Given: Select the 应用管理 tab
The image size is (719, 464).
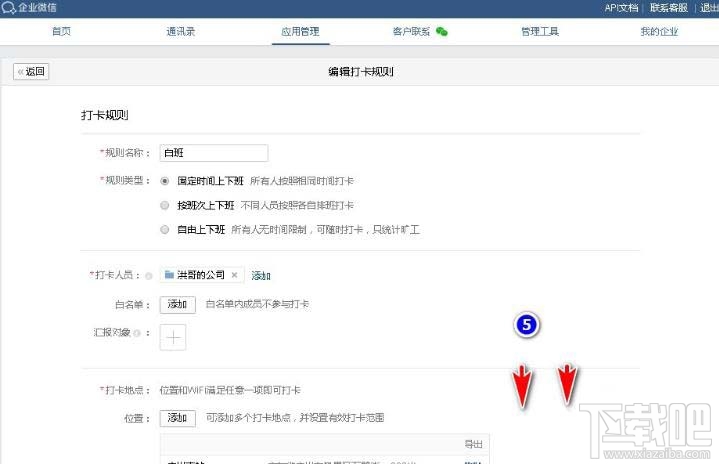Looking at the screenshot, I should [x=300, y=31].
